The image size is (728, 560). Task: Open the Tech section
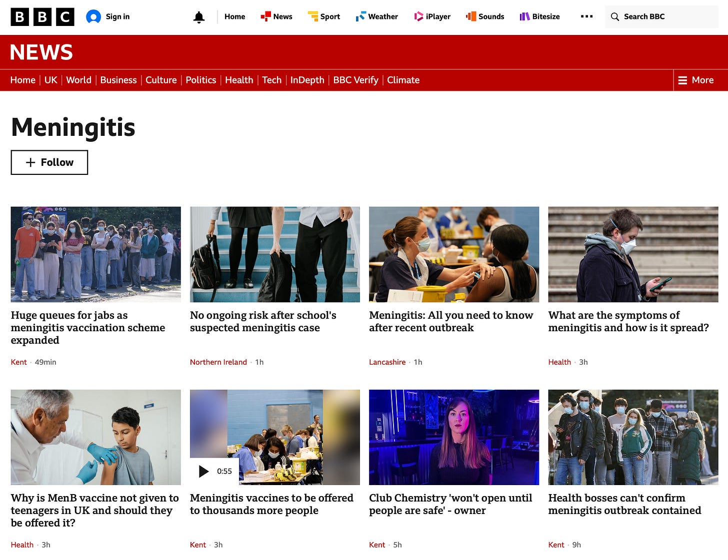pyautogui.click(x=272, y=80)
